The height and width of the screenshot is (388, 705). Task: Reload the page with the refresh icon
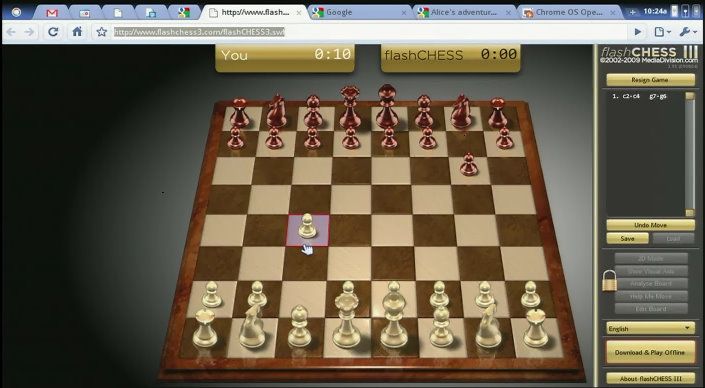point(53,31)
